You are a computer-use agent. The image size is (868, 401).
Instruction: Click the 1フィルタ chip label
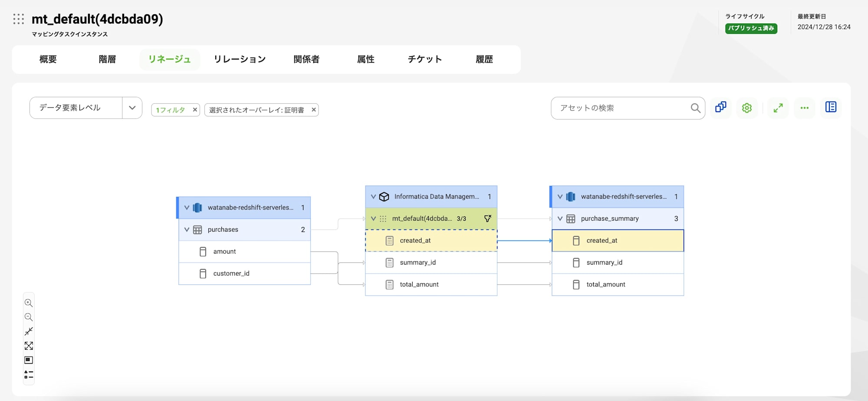pos(171,110)
